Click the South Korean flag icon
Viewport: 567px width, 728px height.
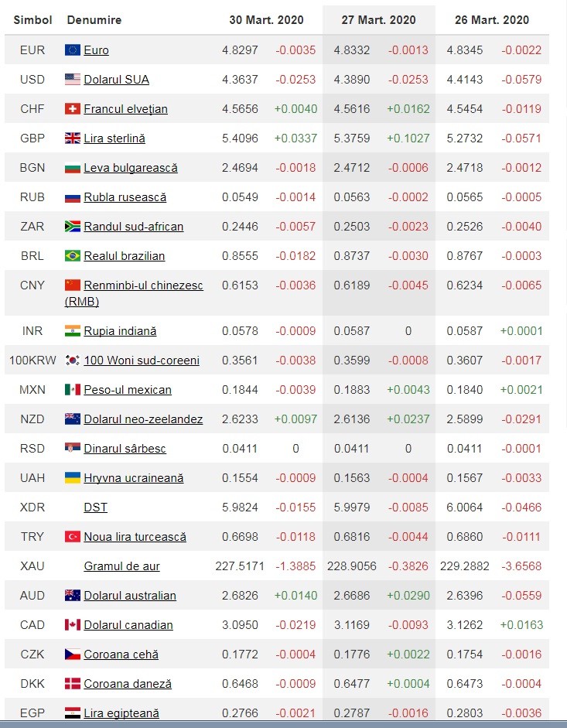point(73,361)
